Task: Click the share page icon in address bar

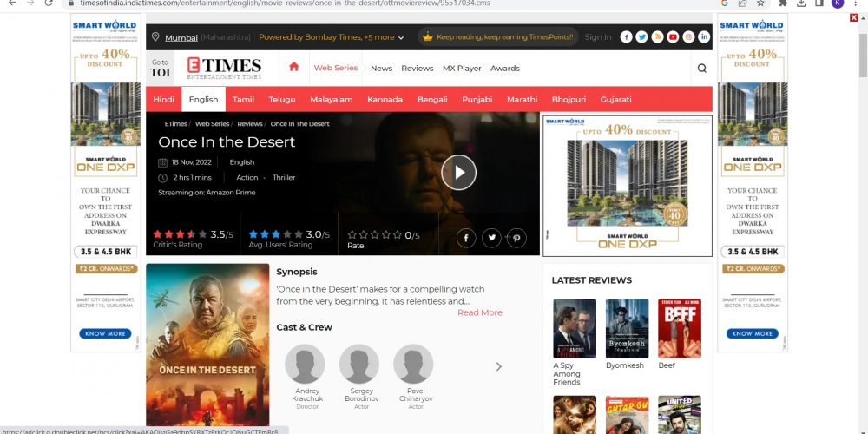Action: (742, 3)
